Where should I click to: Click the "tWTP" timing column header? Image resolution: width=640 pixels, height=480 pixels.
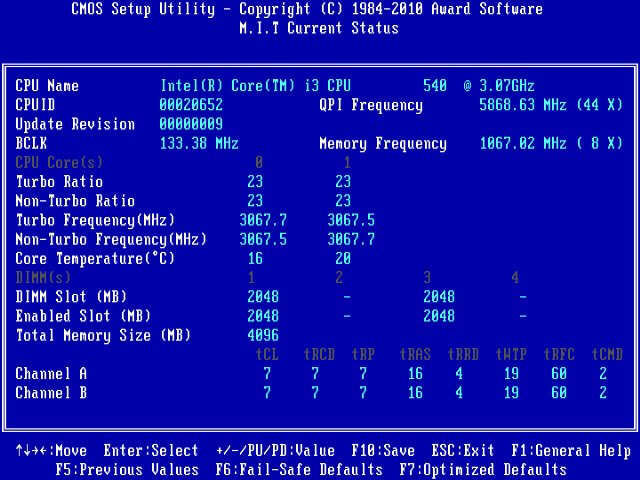(511, 354)
